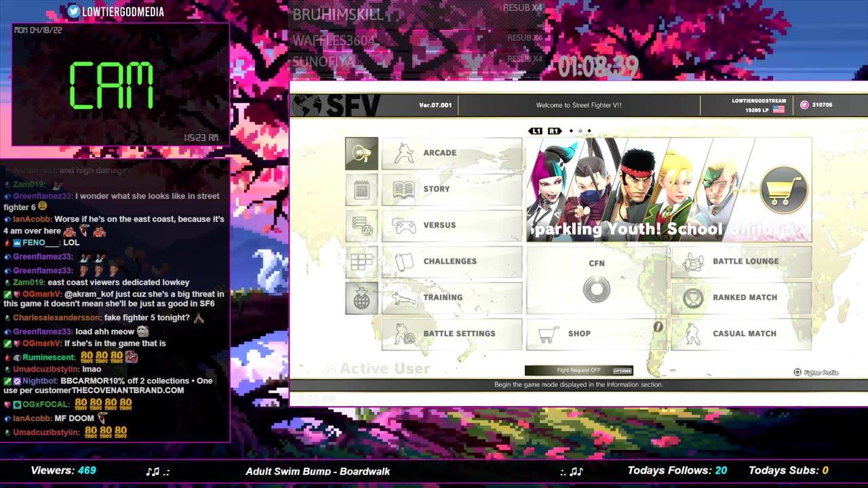The width and height of the screenshot is (868, 488).
Task: Open Battle Settings
Action: tap(452, 333)
